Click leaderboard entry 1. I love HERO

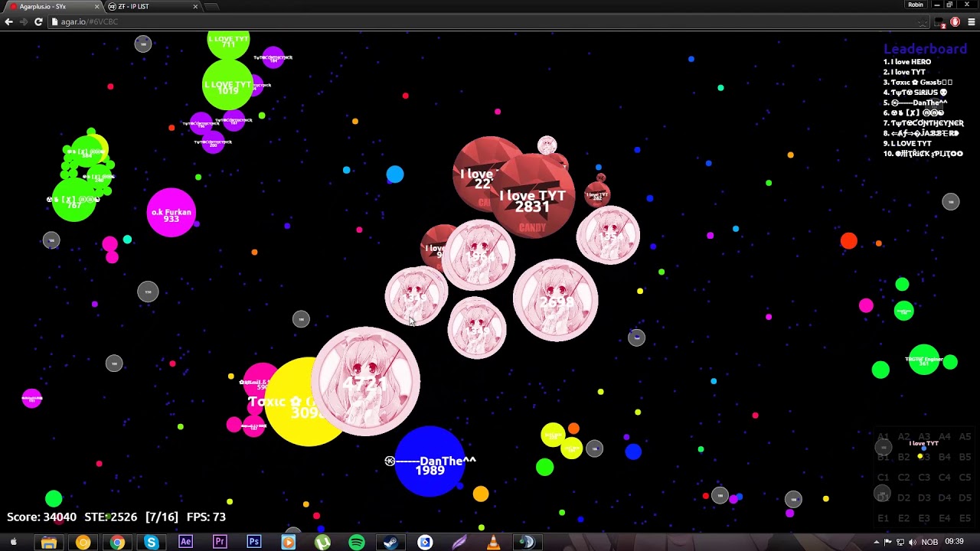point(907,62)
